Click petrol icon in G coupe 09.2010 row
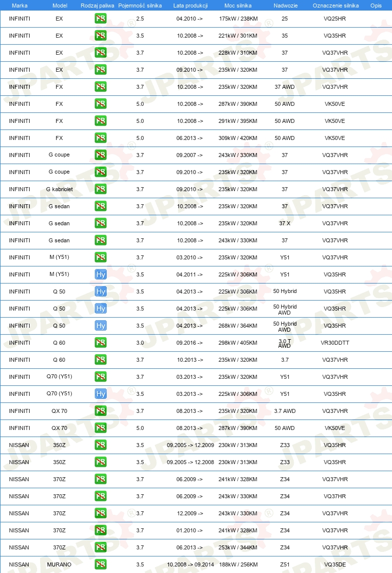392x573 pixels. [x=100, y=172]
